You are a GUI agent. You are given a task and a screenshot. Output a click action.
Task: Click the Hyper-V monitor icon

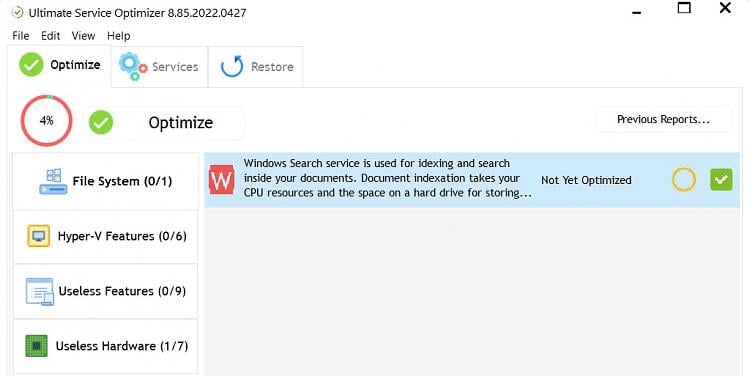[39, 236]
